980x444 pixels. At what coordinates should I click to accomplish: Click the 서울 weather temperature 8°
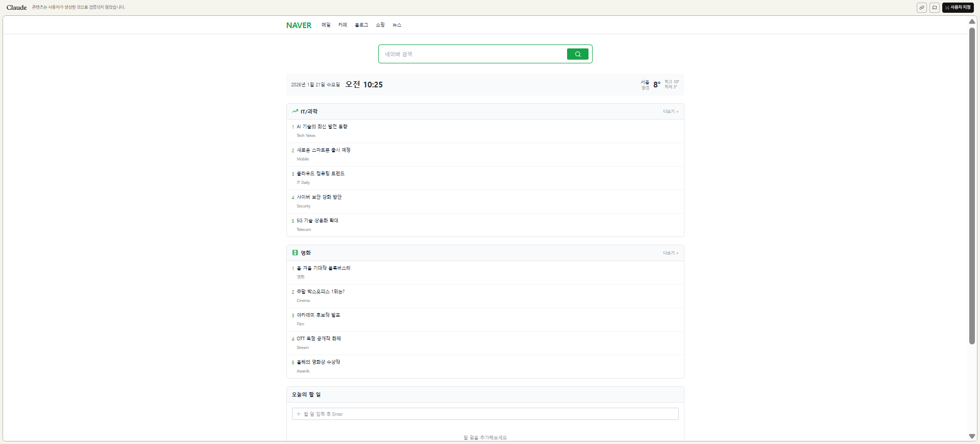[x=657, y=85]
